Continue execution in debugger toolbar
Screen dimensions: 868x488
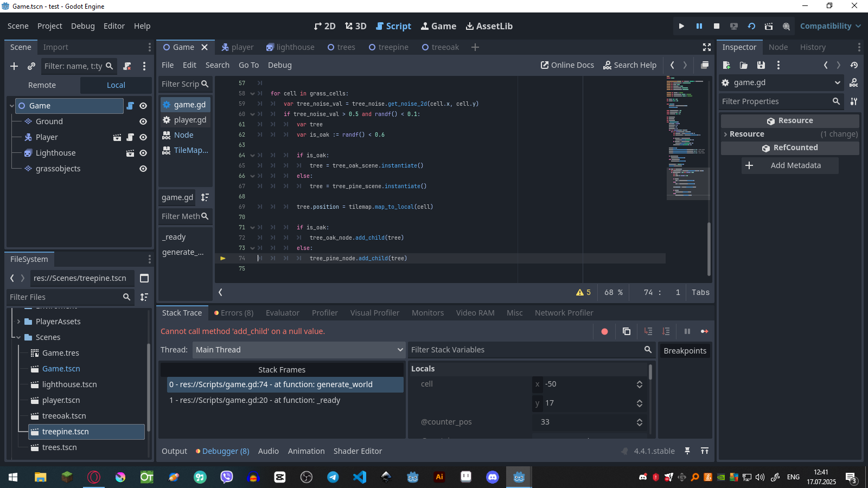pos(705,331)
